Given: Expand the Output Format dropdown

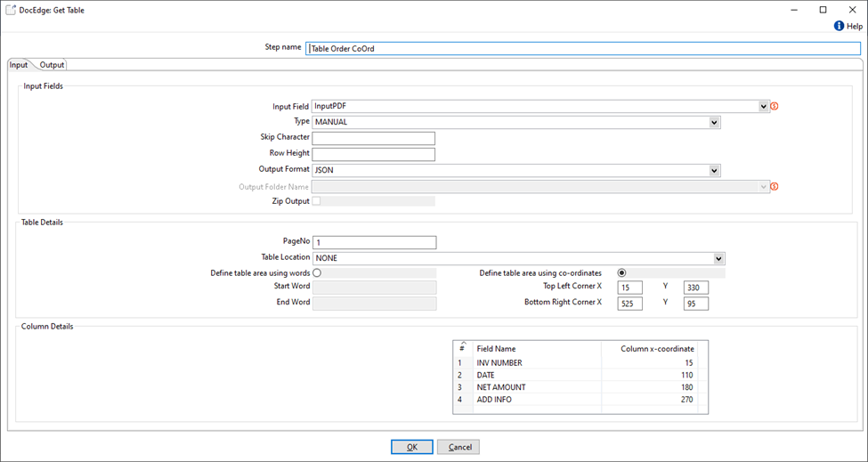Looking at the screenshot, I should [x=714, y=170].
